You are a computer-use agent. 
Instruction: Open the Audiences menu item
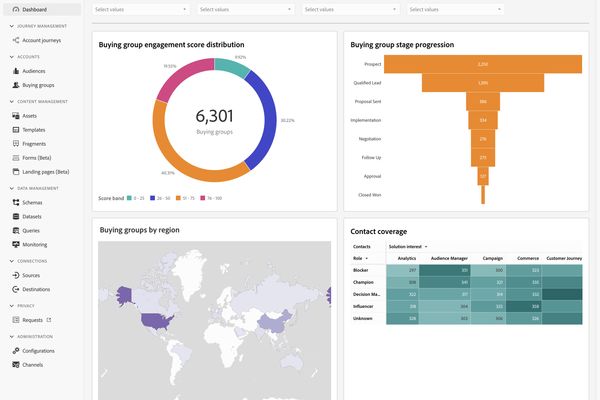[34, 71]
